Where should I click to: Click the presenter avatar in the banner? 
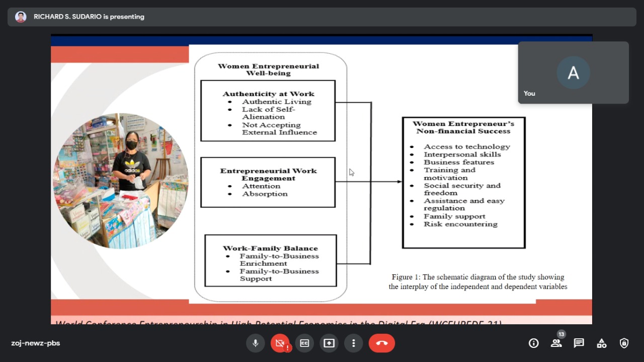pyautogui.click(x=21, y=17)
